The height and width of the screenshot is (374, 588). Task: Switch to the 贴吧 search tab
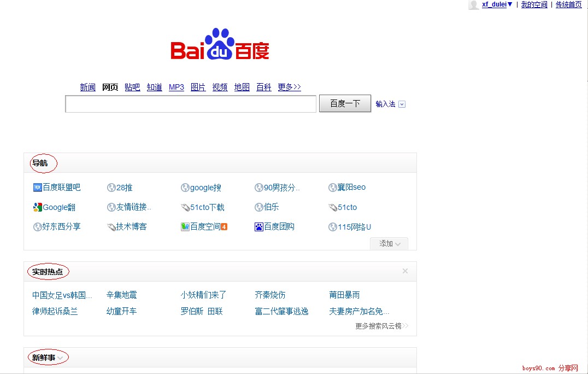click(132, 87)
